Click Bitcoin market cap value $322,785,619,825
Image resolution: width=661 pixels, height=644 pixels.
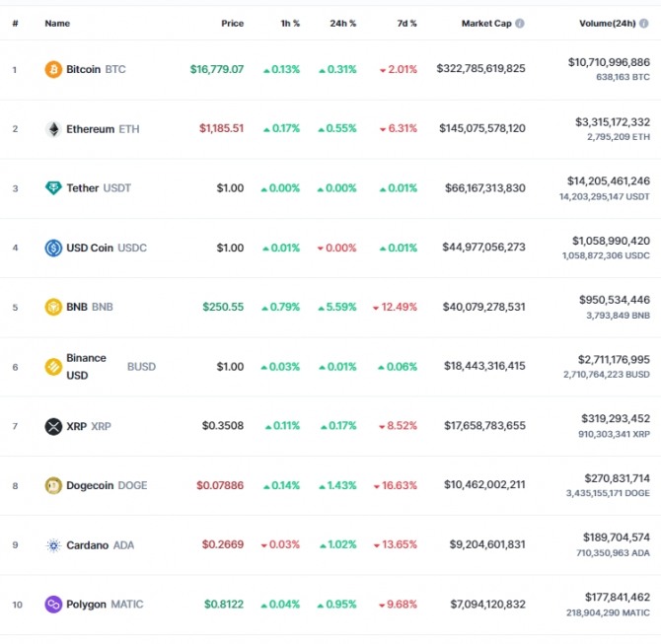click(480, 68)
